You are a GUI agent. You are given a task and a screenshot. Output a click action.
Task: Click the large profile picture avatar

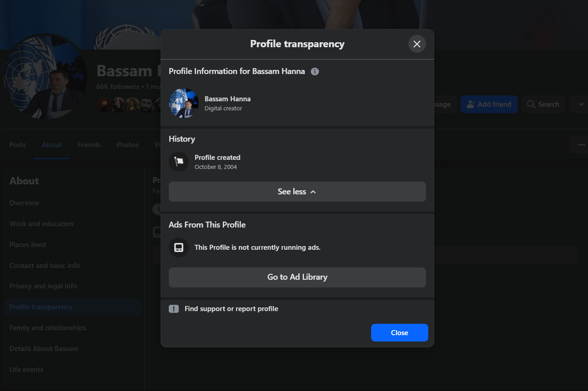[x=45, y=77]
